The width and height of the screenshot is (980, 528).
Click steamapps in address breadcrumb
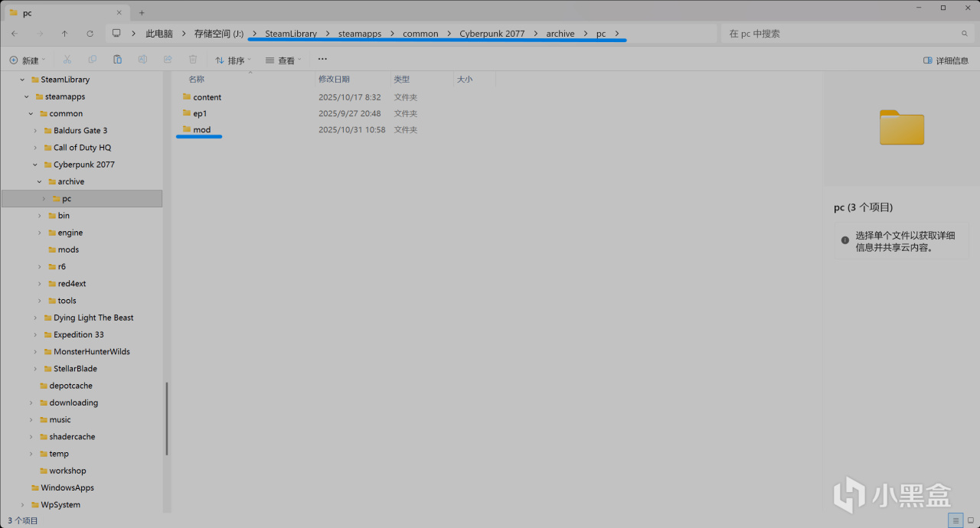(360, 34)
